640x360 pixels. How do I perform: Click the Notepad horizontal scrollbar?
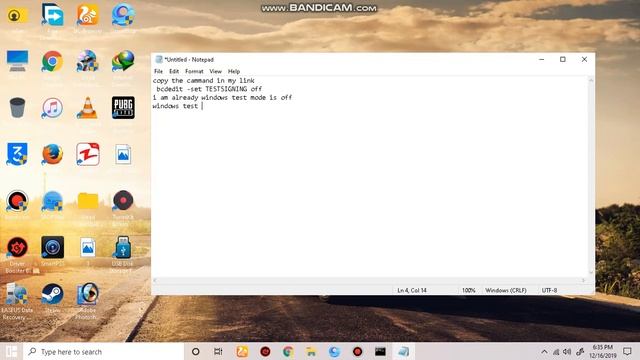[x=369, y=280]
